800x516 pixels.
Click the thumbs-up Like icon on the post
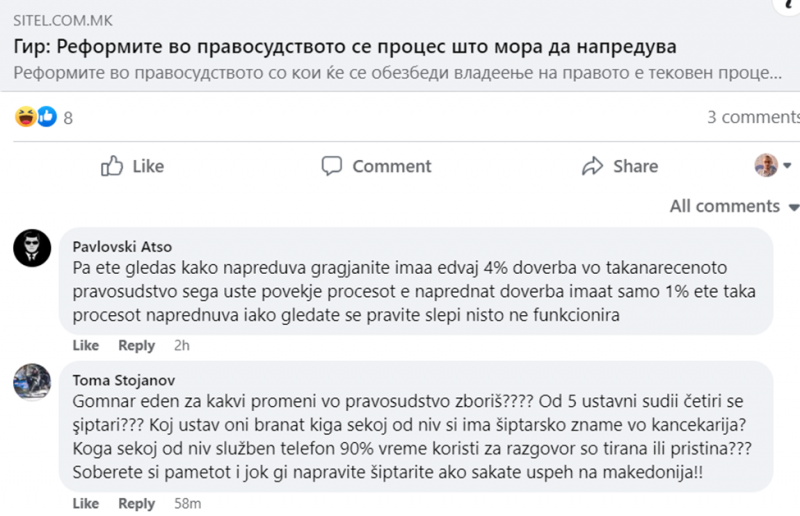[112, 166]
